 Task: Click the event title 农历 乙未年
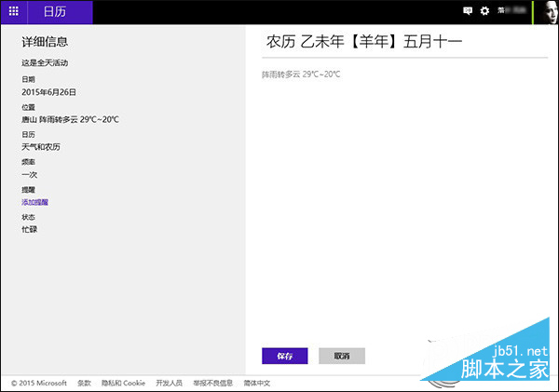click(364, 42)
